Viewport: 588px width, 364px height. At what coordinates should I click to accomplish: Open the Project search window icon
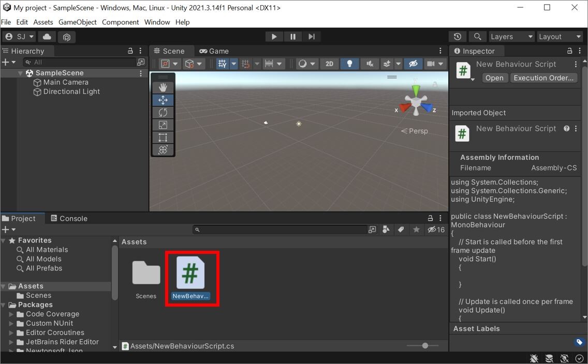372,230
